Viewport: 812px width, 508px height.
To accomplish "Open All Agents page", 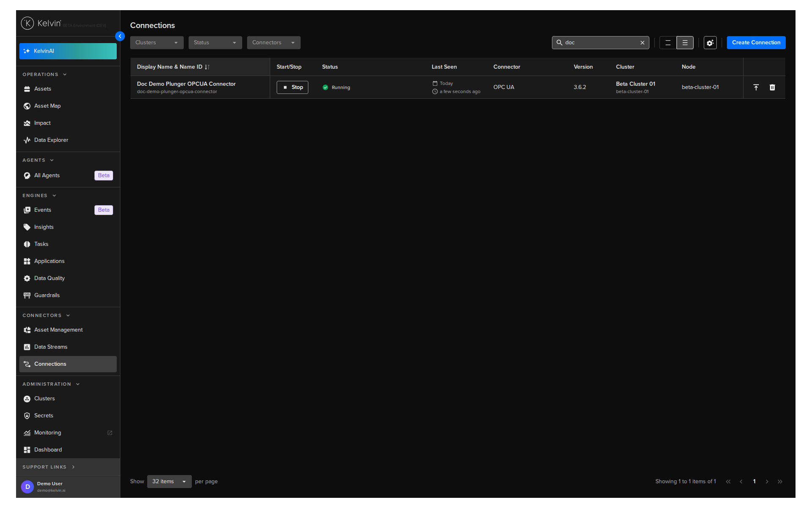I will coord(68,175).
